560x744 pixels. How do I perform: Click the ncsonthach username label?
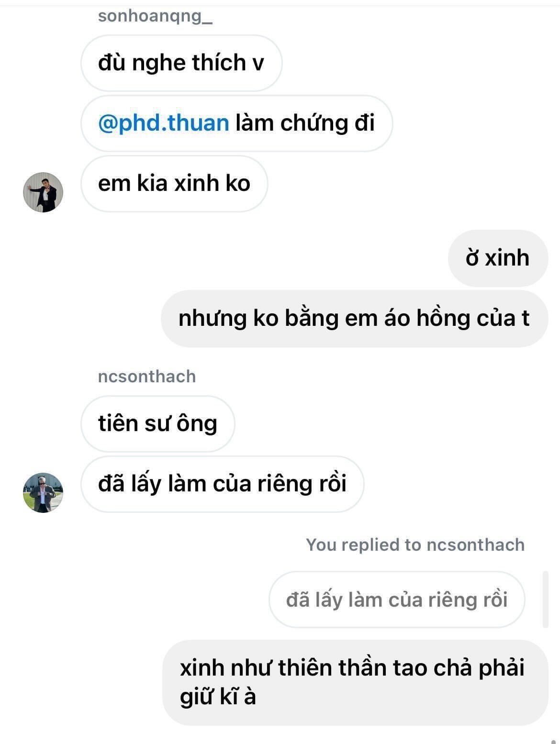[147, 377]
